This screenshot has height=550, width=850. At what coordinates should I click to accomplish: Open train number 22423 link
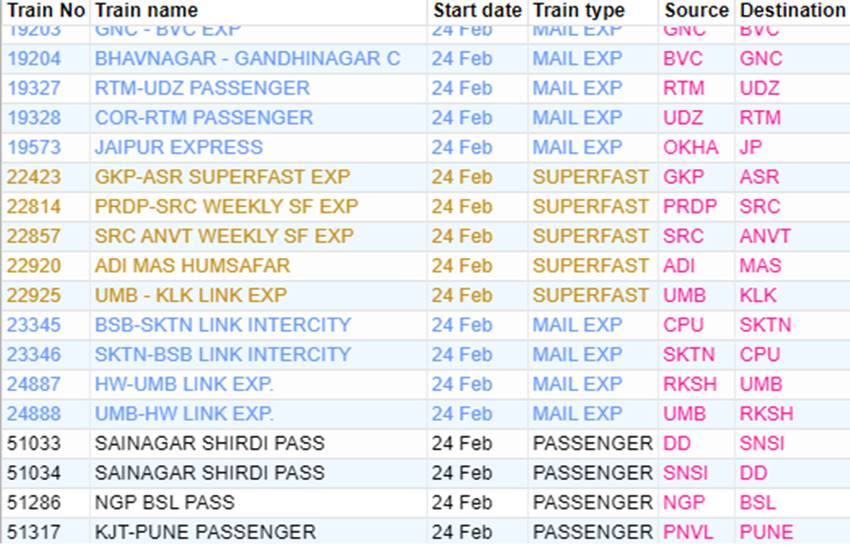(34, 177)
